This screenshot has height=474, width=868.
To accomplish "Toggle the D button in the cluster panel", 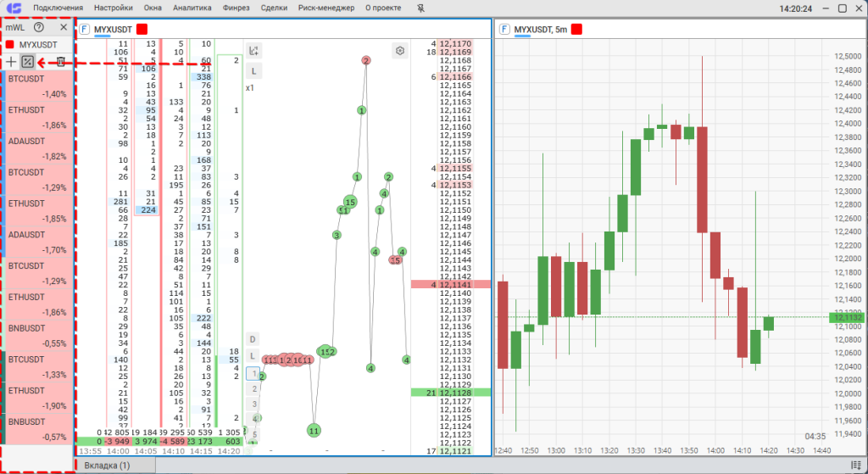I will 253,339.
